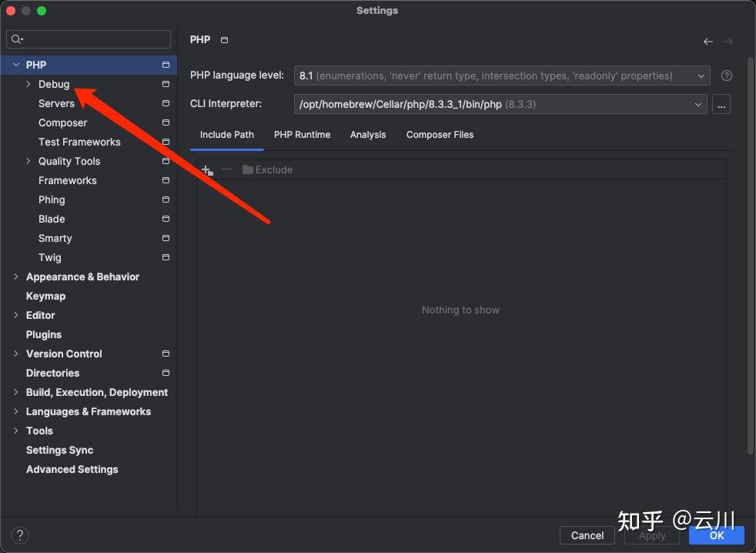
Task: Expand Build, Execution, Deployment section
Action: [16, 392]
